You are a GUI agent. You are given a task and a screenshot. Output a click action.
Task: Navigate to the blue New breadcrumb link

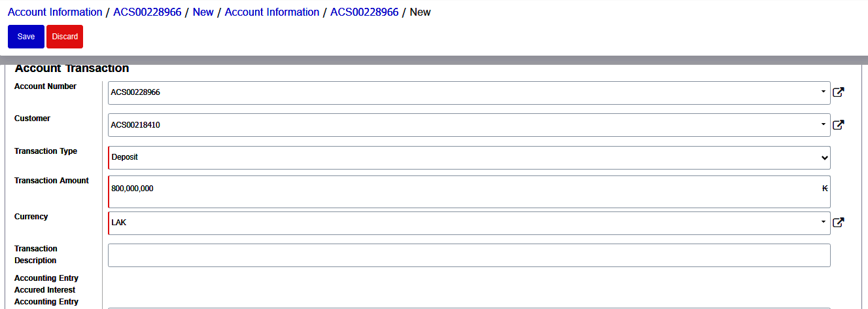click(203, 12)
